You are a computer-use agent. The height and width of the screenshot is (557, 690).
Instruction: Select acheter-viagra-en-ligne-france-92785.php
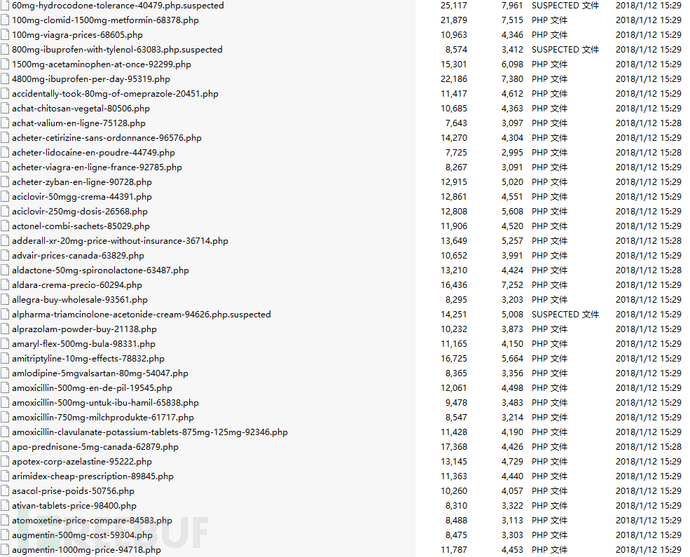[97, 167]
